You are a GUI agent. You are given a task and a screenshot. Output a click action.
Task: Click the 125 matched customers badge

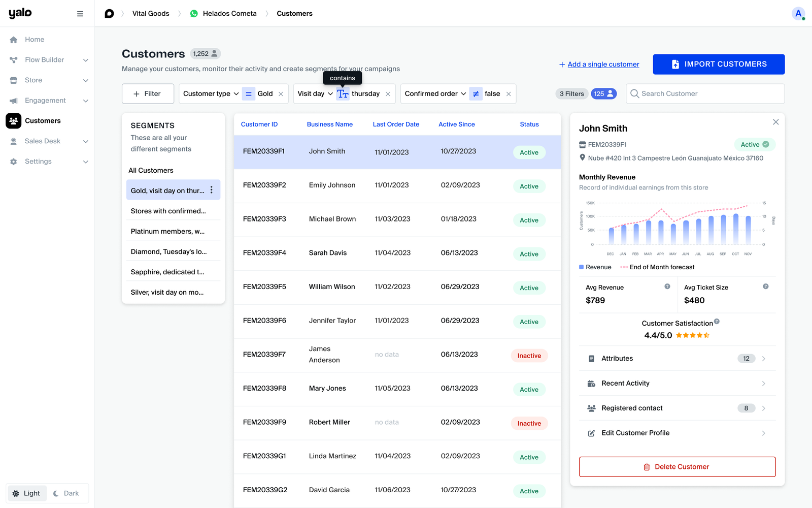click(603, 93)
